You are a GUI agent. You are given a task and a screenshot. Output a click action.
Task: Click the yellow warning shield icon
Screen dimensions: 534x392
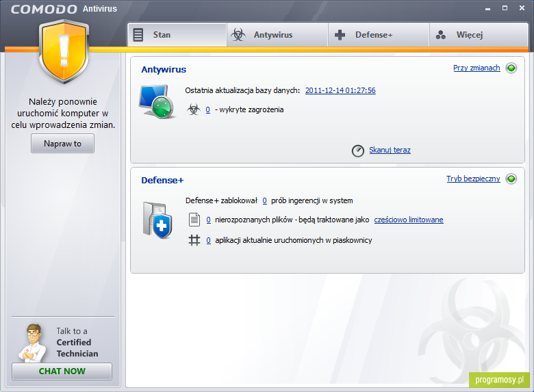tap(64, 51)
